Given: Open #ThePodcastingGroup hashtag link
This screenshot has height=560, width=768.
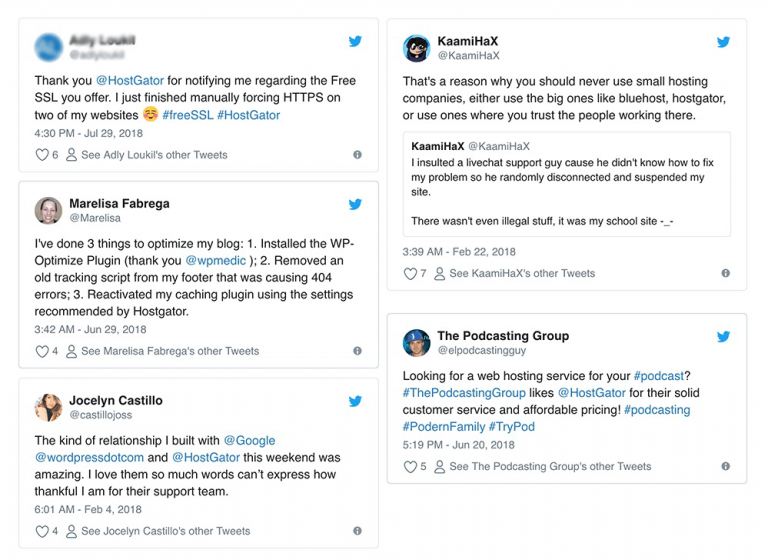Looking at the screenshot, I should coord(464,393).
